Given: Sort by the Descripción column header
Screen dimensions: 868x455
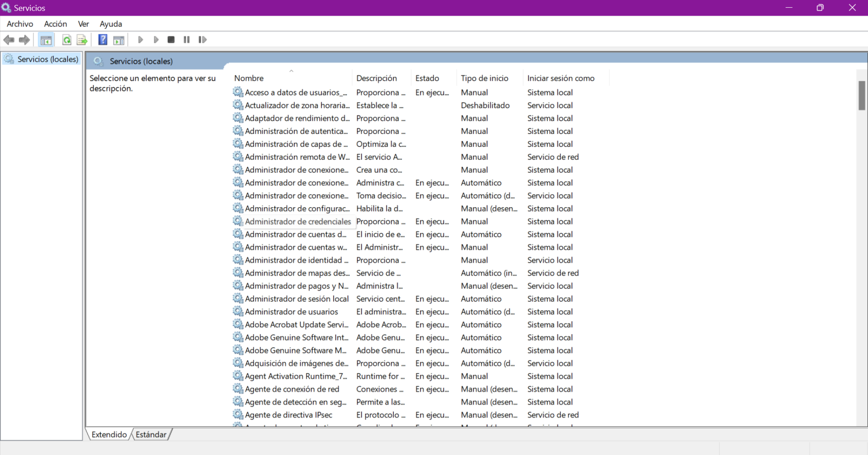Looking at the screenshot, I should click(381, 78).
